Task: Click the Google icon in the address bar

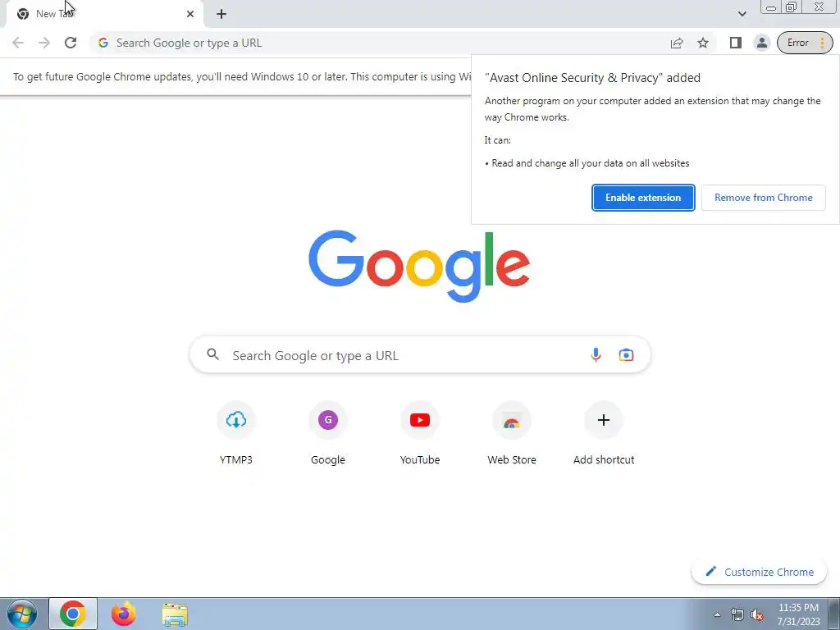Action: click(x=103, y=43)
